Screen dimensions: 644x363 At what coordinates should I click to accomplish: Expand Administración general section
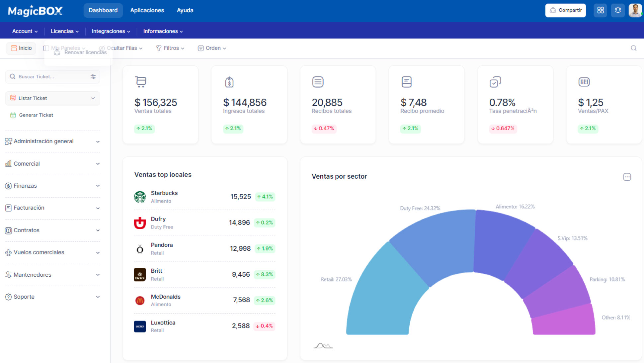(52, 141)
